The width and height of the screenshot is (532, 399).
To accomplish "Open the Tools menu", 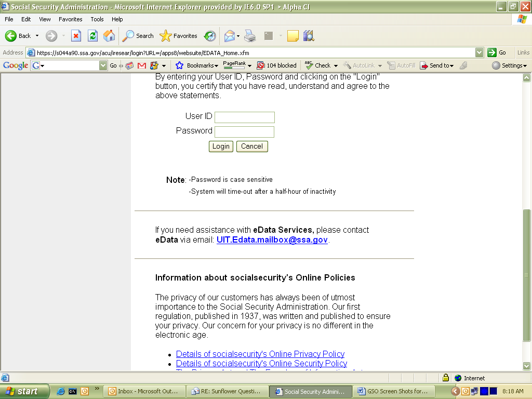I will click(x=97, y=19).
